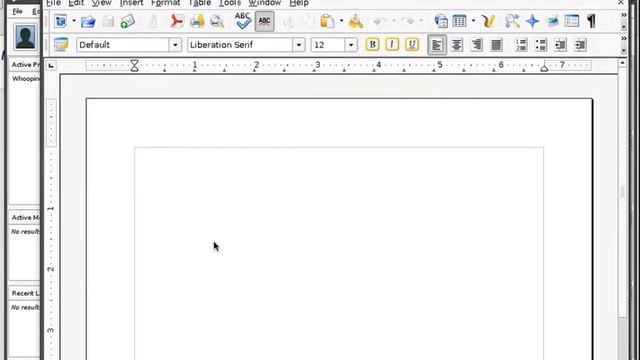
Task: Expand New document type dropdown arrow
Action: [x=74, y=21]
